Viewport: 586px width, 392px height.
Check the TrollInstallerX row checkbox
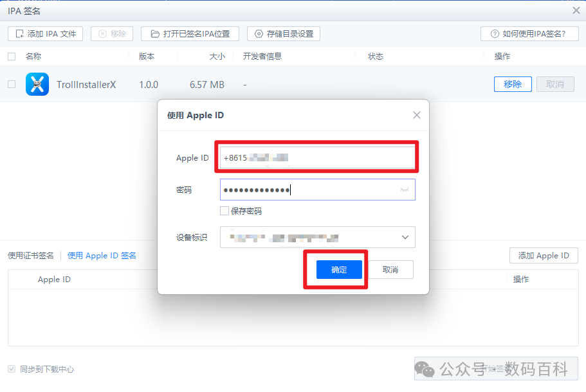tap(12, 84)
